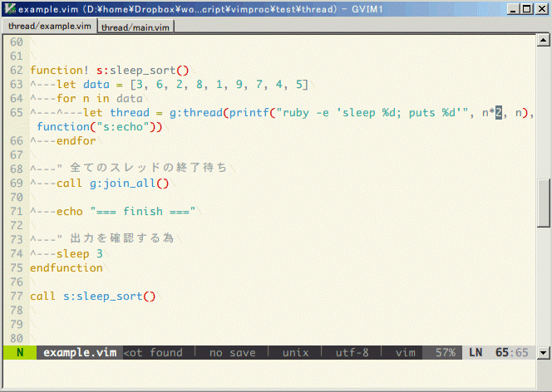Click the N mode indicator in statusline
Image resolution: width=552 pixels, height=392 pixels.
pyautogui.click(x=20, y=352)
